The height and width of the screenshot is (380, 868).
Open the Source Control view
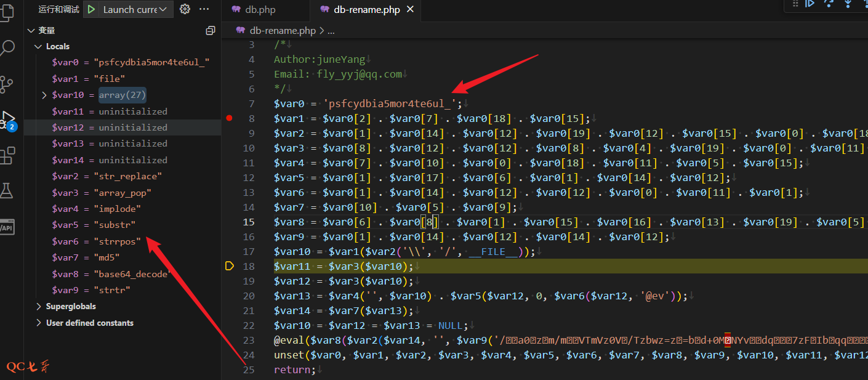coord(7,84)
